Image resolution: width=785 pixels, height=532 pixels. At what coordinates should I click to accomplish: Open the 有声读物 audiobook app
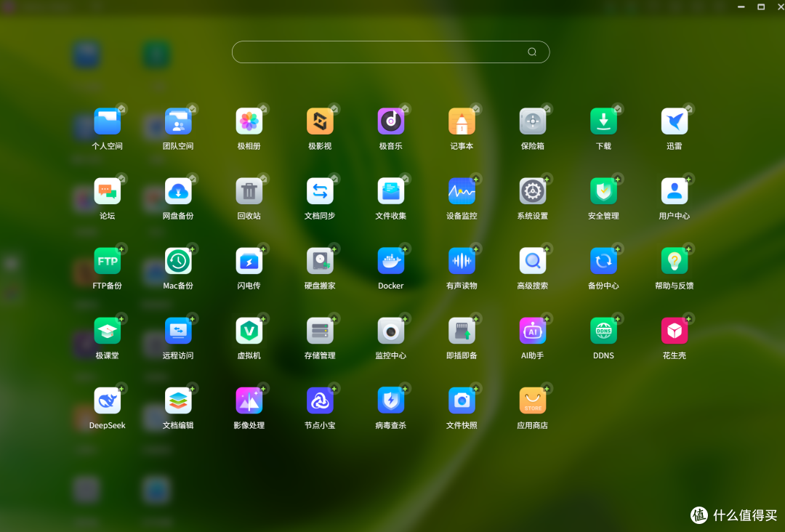[x=462, y=261]
